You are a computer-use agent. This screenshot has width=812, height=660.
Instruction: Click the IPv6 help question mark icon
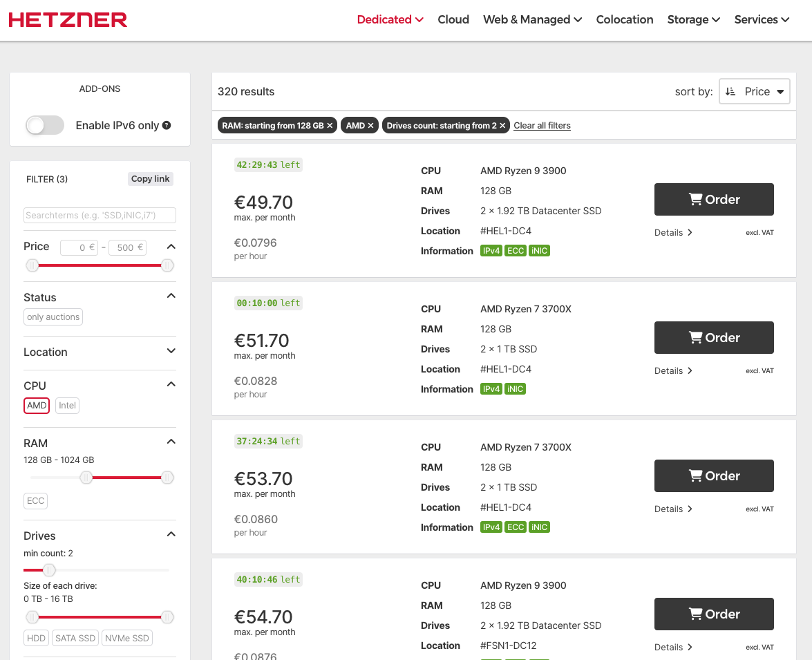pos(167,126)
